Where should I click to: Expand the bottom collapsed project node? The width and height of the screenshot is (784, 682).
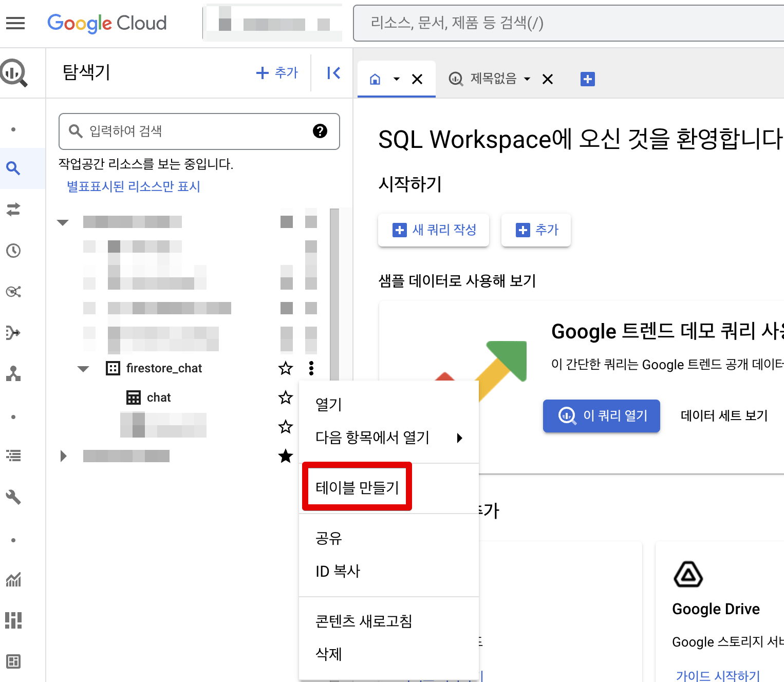coord(63,456)
